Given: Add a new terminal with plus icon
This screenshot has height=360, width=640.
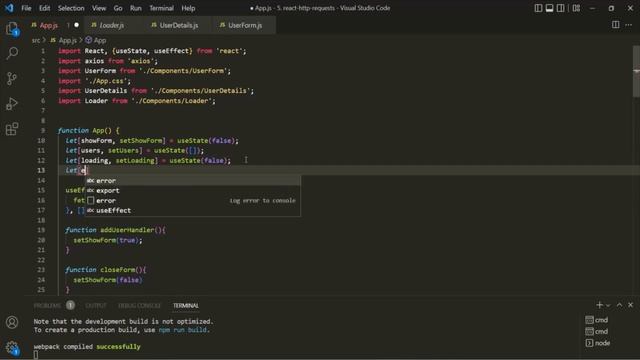Looking at the screenshot, I should 599,305.
